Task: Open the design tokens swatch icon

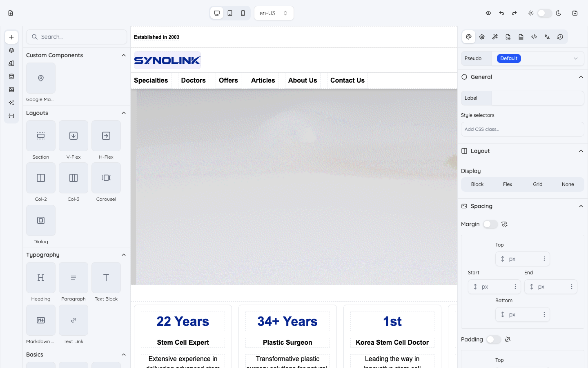Action: pos(11,63)
